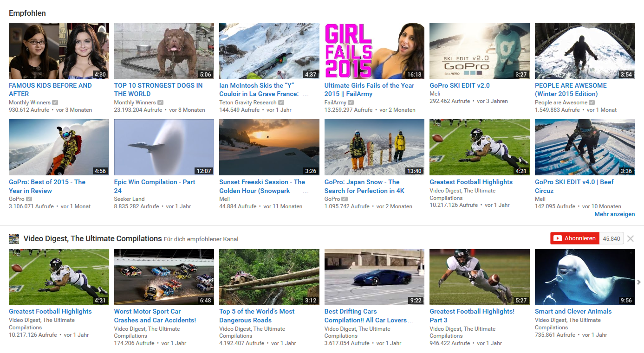Open the fighter jet Epic Win Compilation thumbnail
The height and width of the screenshot is (353, 644).
tap(164, 148)
